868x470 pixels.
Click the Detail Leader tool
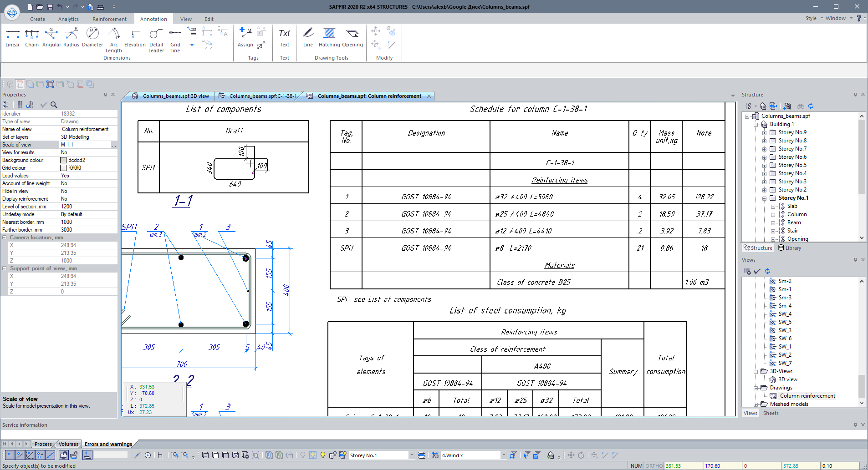click(x=156, y=39)
